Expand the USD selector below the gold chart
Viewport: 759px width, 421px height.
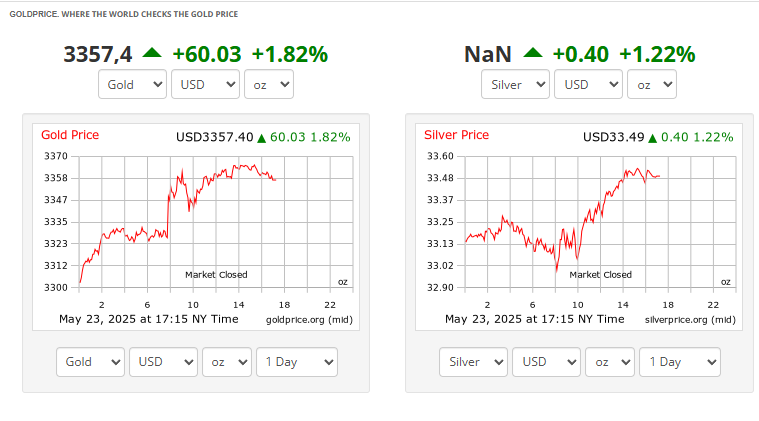[163, 362]
